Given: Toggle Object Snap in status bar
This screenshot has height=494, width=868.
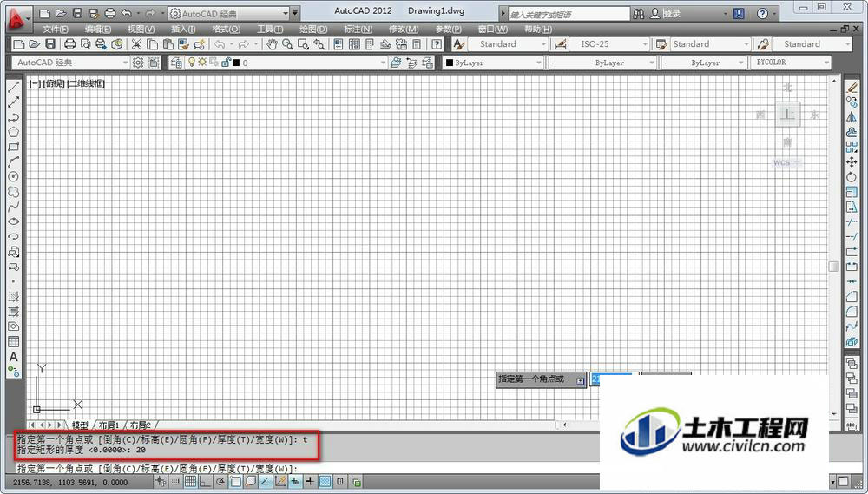Looking at the screenshot, I should point(235,481).
